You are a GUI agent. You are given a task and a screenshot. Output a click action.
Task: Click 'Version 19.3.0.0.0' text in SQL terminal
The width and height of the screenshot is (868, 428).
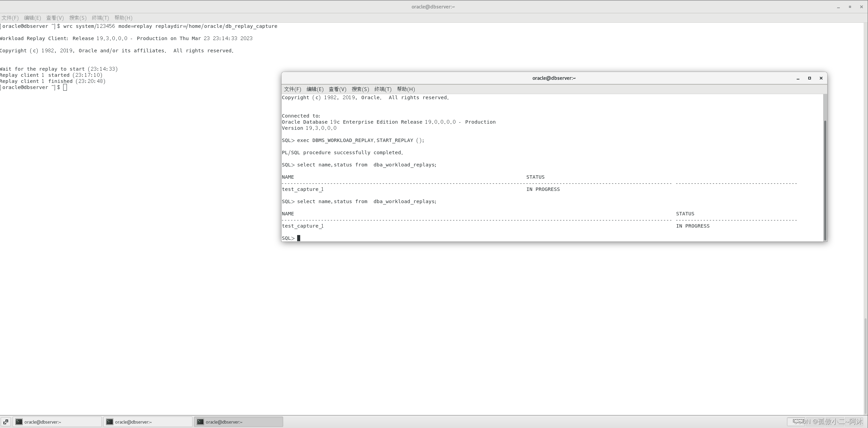pyautogui.click(x=309, y=128)
